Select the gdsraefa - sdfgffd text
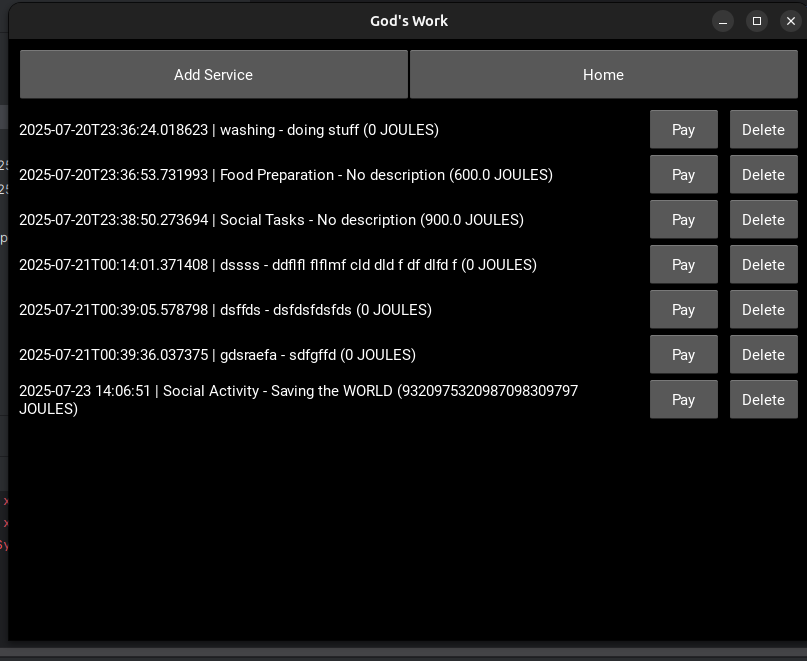This screenshot has height=661, width=807. pos(218,355)
